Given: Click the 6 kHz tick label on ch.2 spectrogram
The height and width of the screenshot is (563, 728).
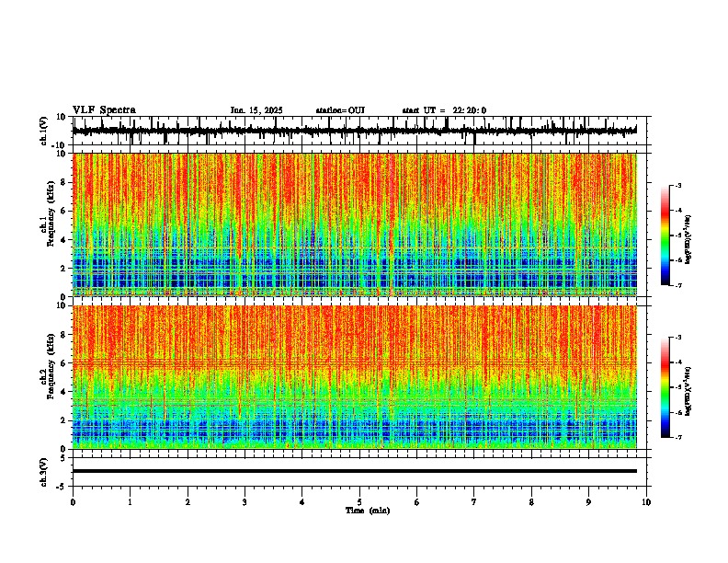Looking at the screenshot, I should [x=63, y=362].
